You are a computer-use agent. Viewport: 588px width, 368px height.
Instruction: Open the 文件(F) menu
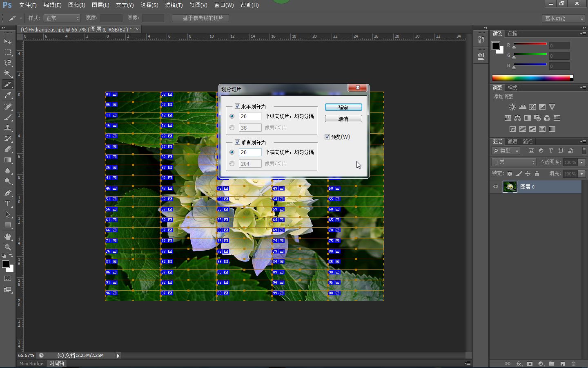pyautogui.click(x=28, y=5)
